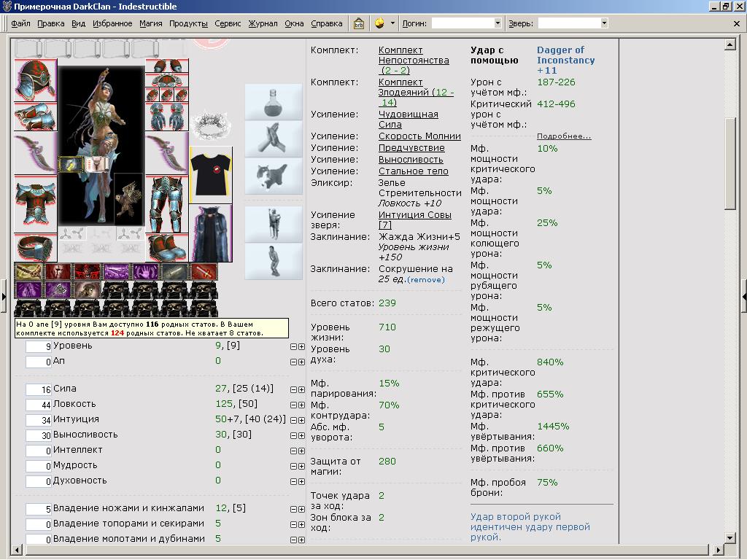Screen dimensions: 747x560
Task: Click the yellow ball toolbar icon
Action: tap(379, 23)
